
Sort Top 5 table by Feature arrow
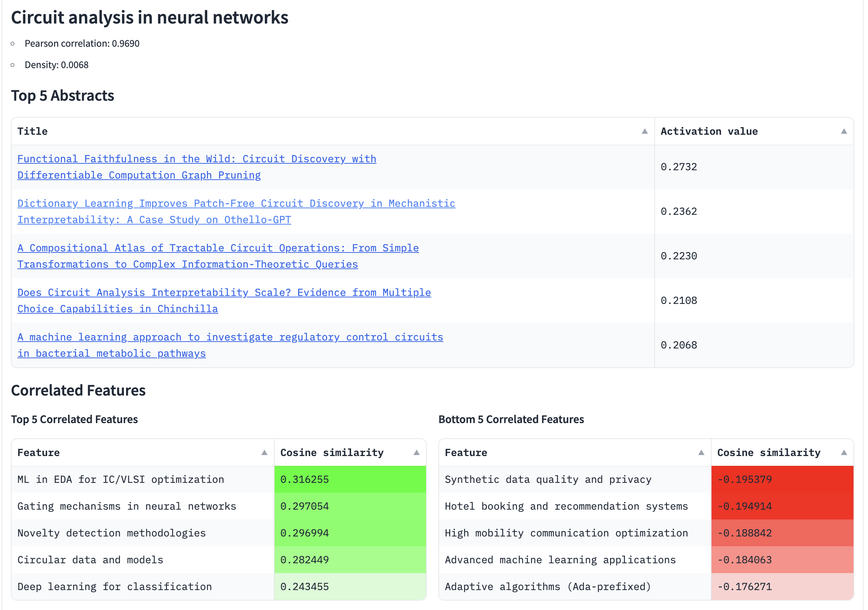264,453
